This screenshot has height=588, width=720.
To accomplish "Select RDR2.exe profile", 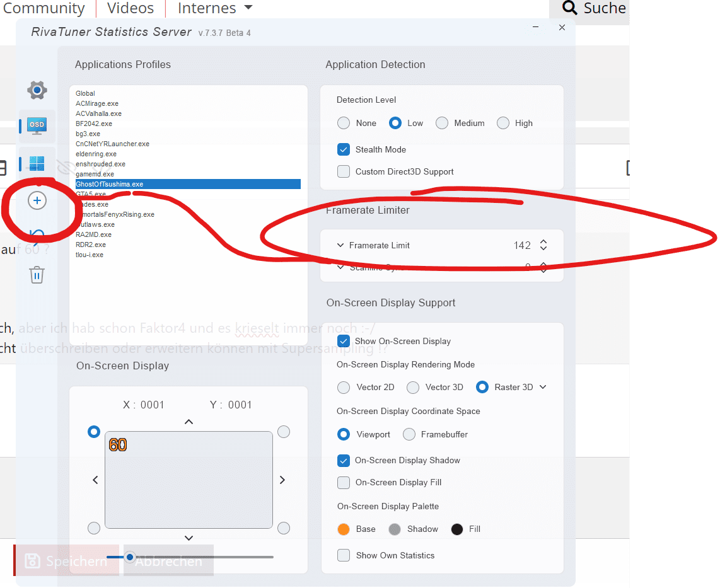I will click(91, 245).
